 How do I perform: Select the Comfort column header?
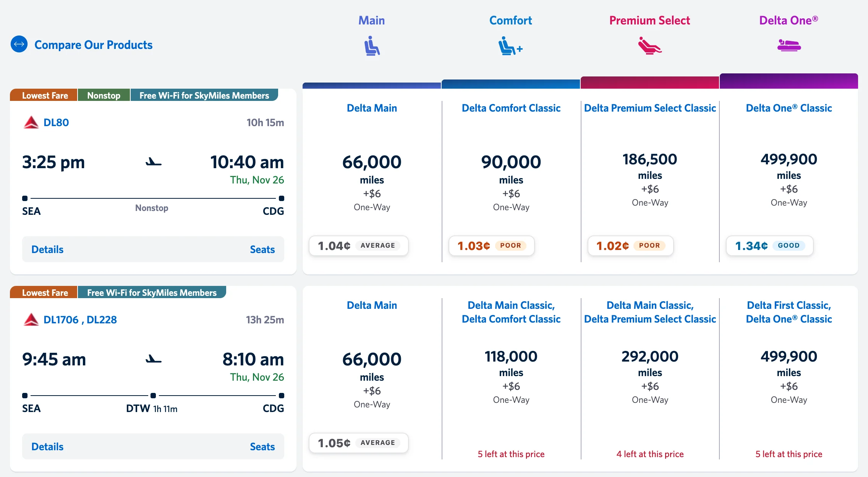pyautogui.click(x=510, y=20)
